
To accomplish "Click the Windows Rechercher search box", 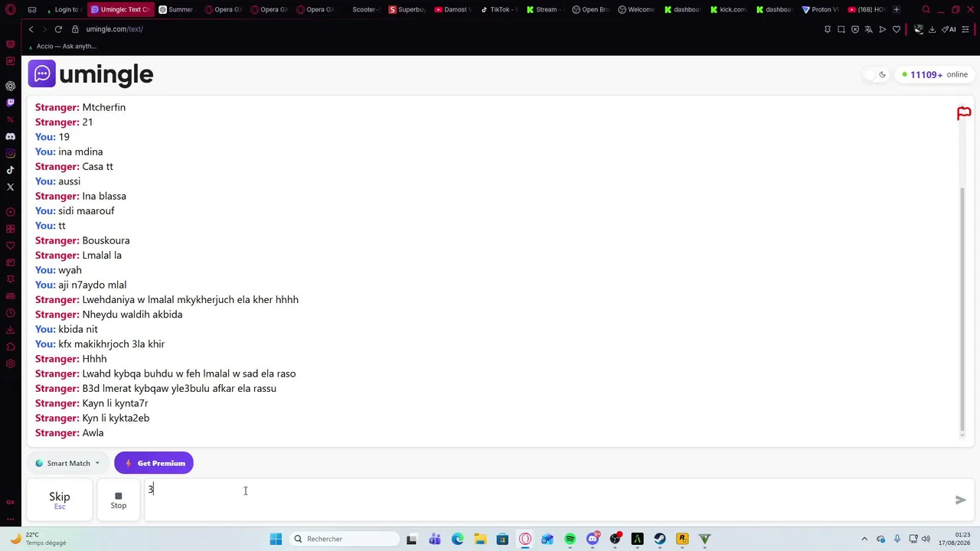I will click(x=345, y=539).
